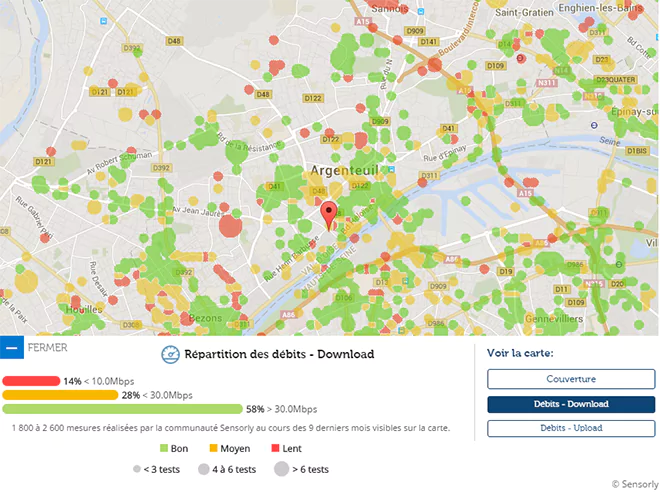660x499 pixels.
Task: Click the large '> 6 tests' circle icon
Action: (281, 469)
